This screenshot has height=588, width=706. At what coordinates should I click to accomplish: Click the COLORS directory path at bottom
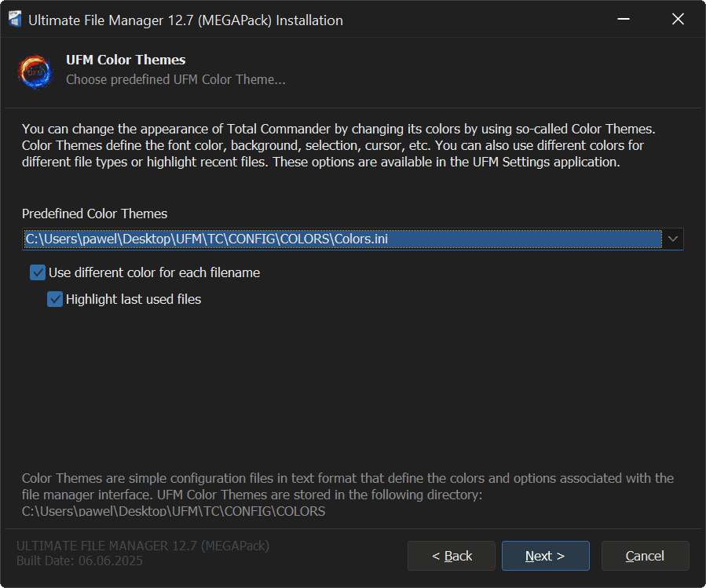[173, 511]
